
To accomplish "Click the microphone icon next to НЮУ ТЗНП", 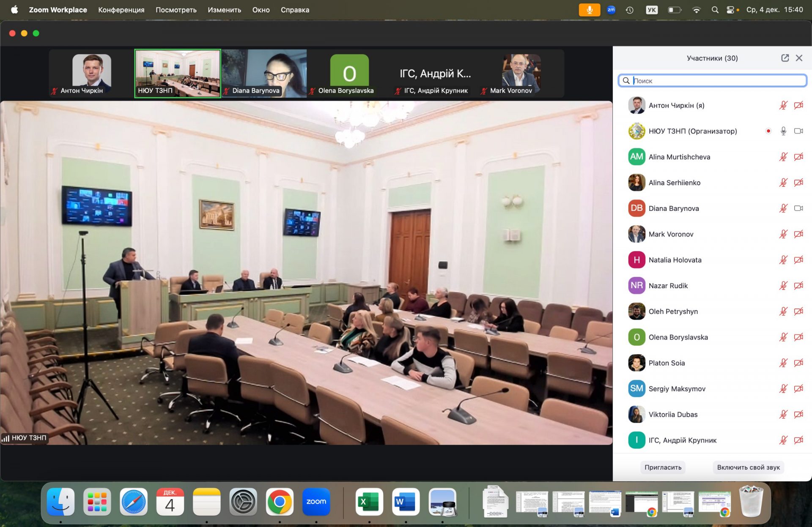I will click(x=783, y=131).
